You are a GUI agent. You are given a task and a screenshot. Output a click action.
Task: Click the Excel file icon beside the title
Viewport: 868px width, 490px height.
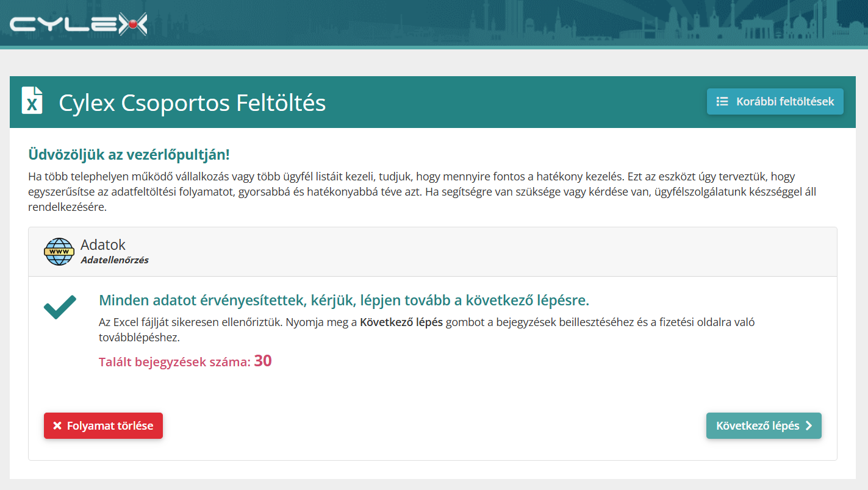[32, 101]
